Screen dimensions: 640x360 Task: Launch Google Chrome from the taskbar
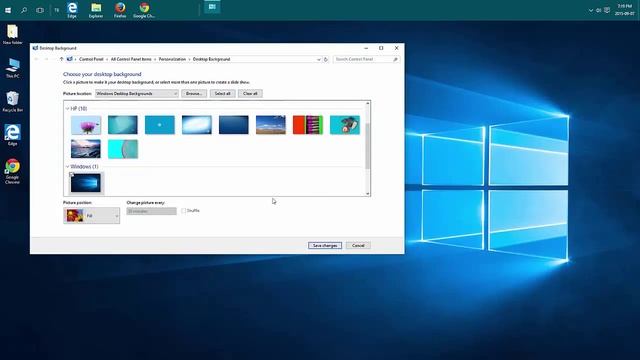(x=144, y=10)
